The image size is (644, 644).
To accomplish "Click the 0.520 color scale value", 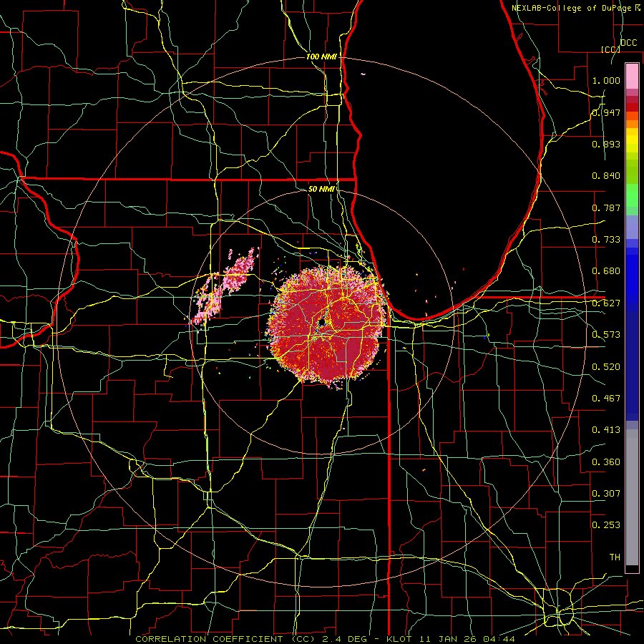I will [x=606, y=367].
